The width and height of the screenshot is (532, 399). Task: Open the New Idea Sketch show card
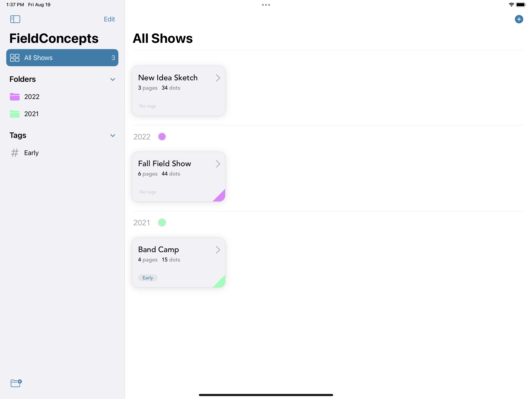(x=178, y=91)
